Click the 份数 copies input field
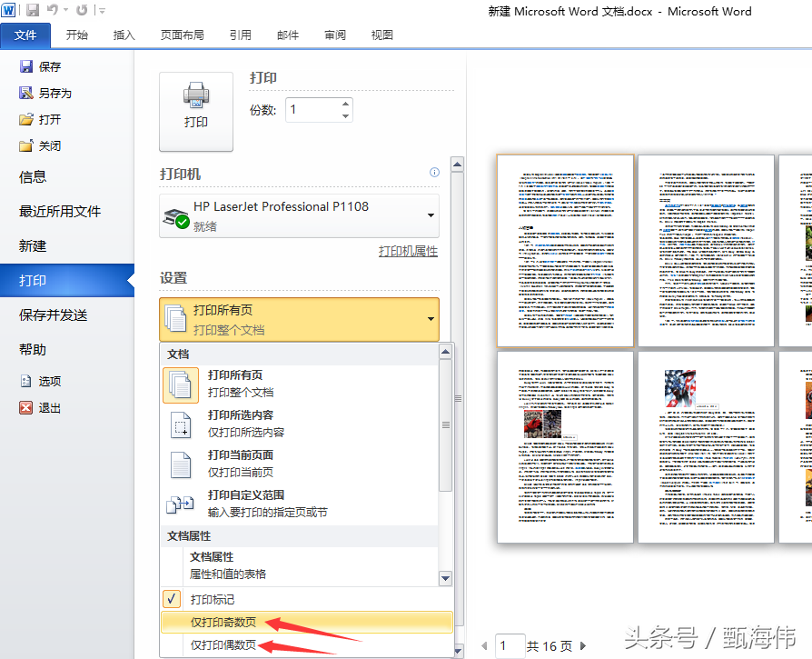Screen dimensions: 812x659 [x=312, y=110]
